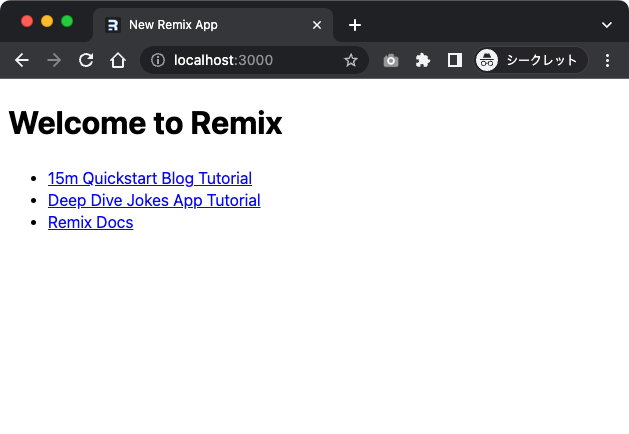Close the New Remix App tab
The height and width of the screenshot is (434, 629).
[x=318, y=24]
